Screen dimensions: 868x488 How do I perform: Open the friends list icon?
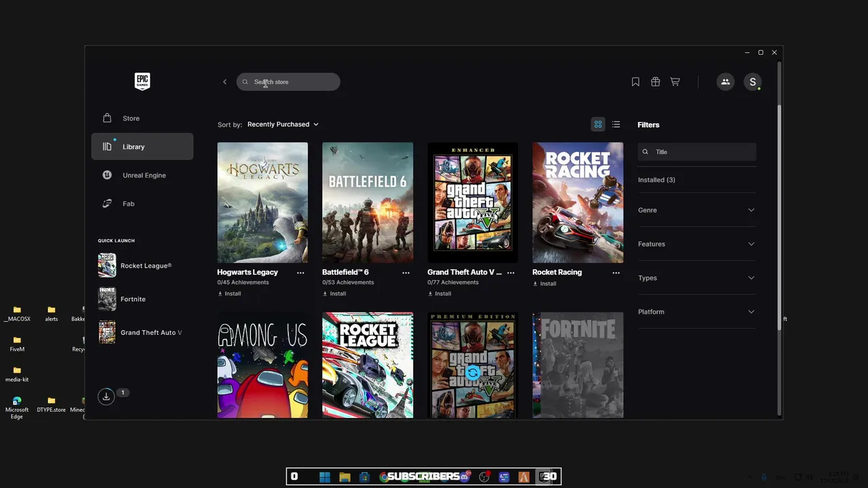click(x=726, y=82)
